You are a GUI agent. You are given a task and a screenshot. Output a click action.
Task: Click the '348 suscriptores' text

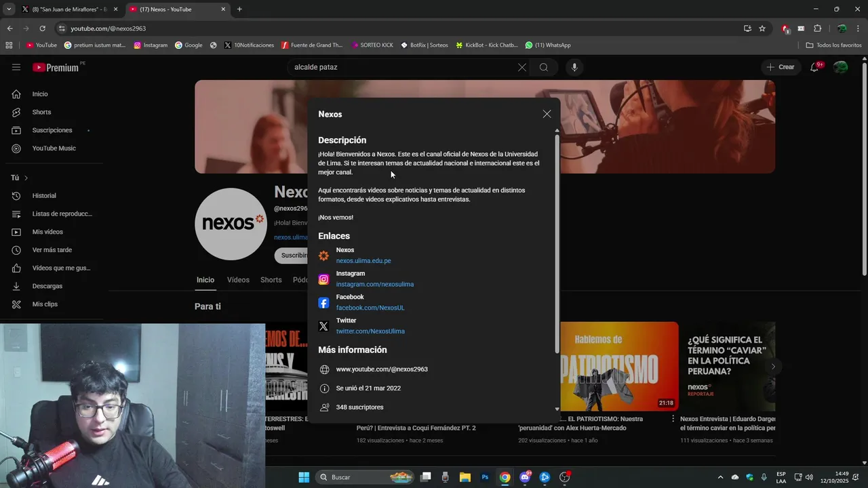coord(359,407)
